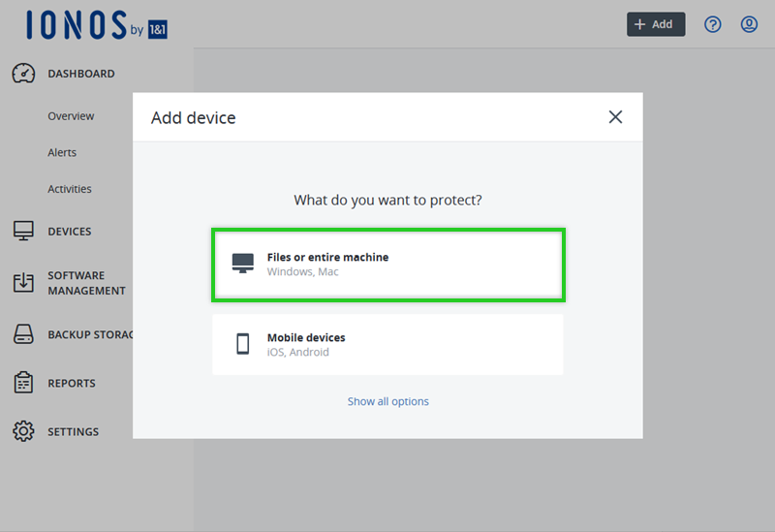Click the Software Management download icon

point(23,283)
